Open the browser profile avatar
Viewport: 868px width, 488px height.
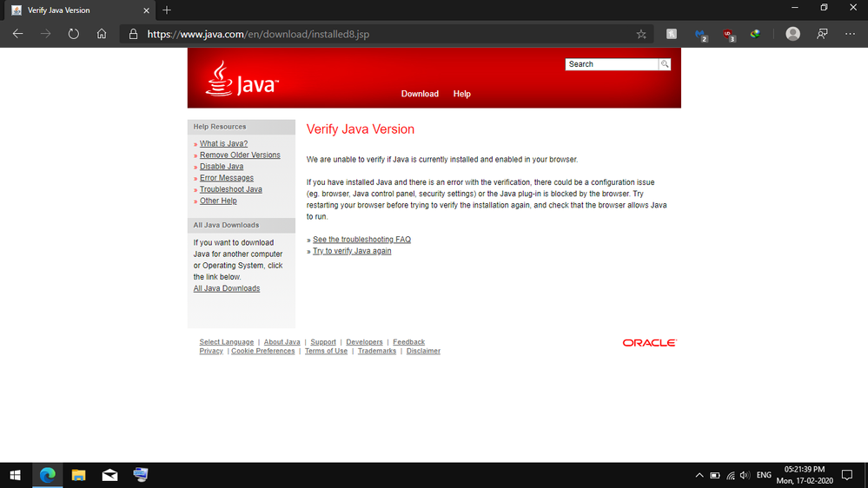click(792, 34)
